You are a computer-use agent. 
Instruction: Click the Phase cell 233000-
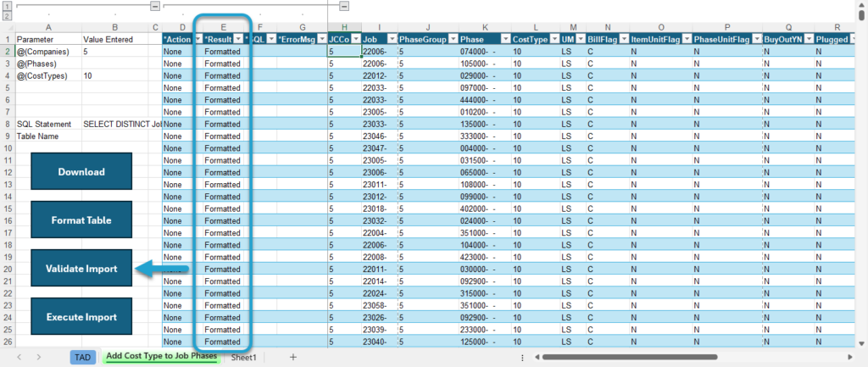pyautogui.click(x=485, y=330)
